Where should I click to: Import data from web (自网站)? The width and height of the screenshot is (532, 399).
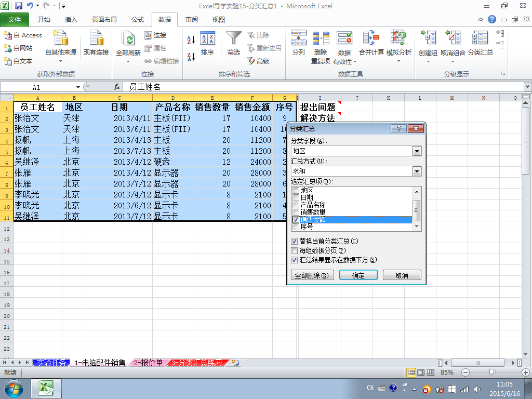point(18,48)
